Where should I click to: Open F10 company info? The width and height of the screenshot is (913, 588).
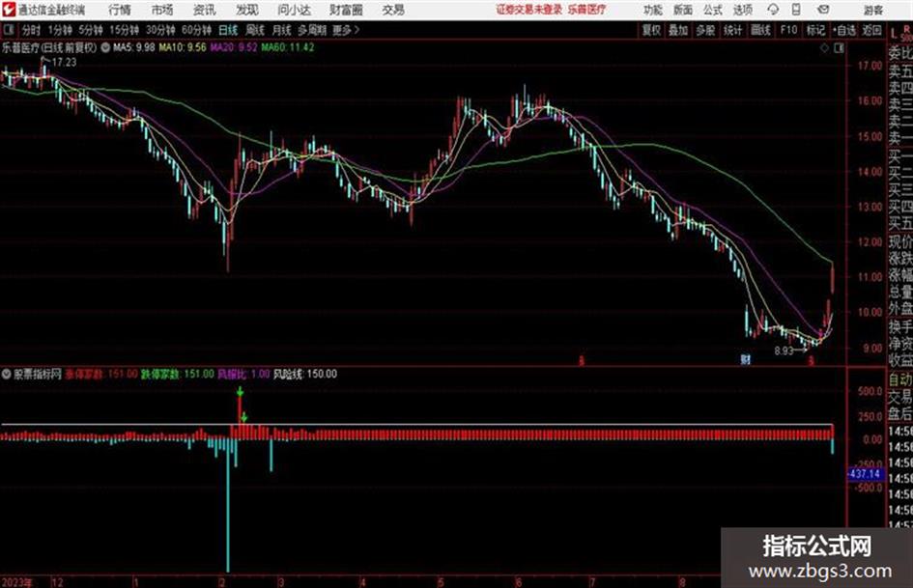[788, 30]
